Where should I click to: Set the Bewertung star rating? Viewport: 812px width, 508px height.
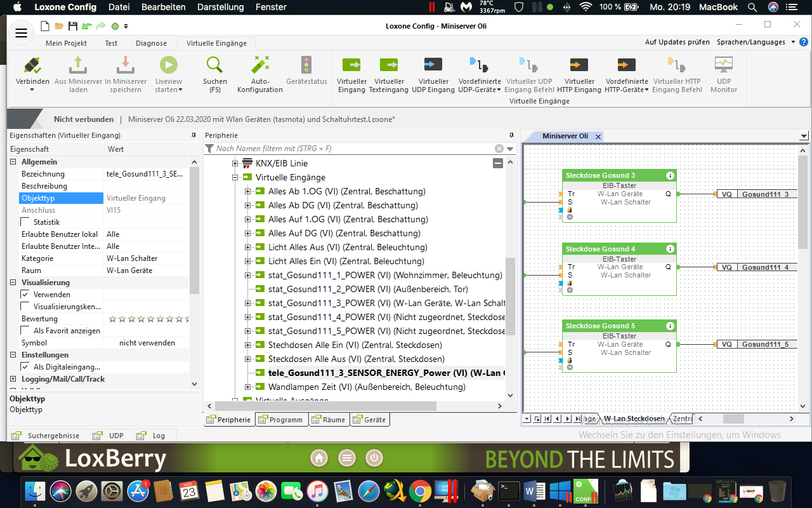tap(148, 319)
